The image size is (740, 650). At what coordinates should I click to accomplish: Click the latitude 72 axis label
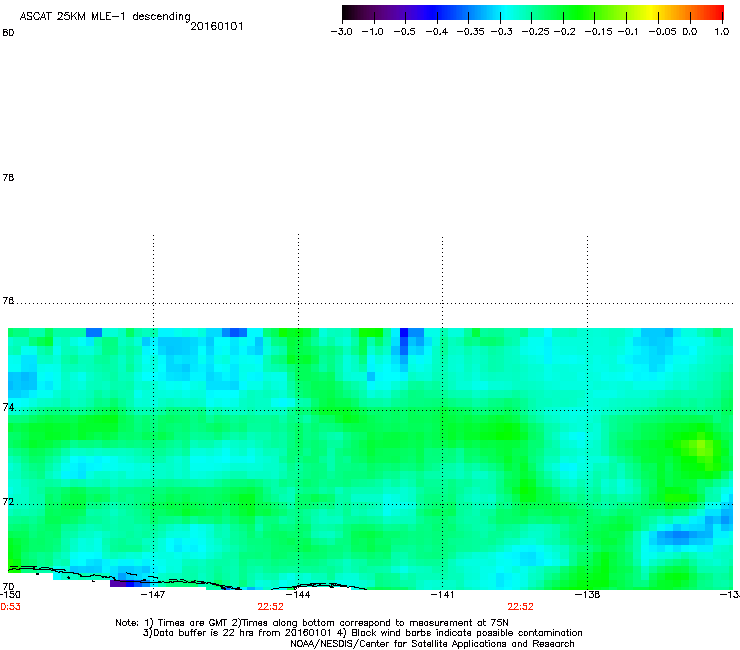click(x=8, y=501)
